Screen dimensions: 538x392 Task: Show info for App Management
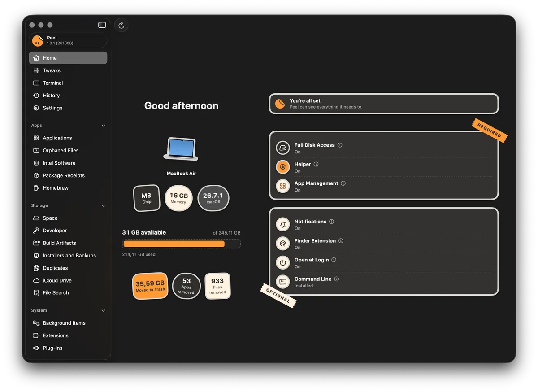[343, 183]
